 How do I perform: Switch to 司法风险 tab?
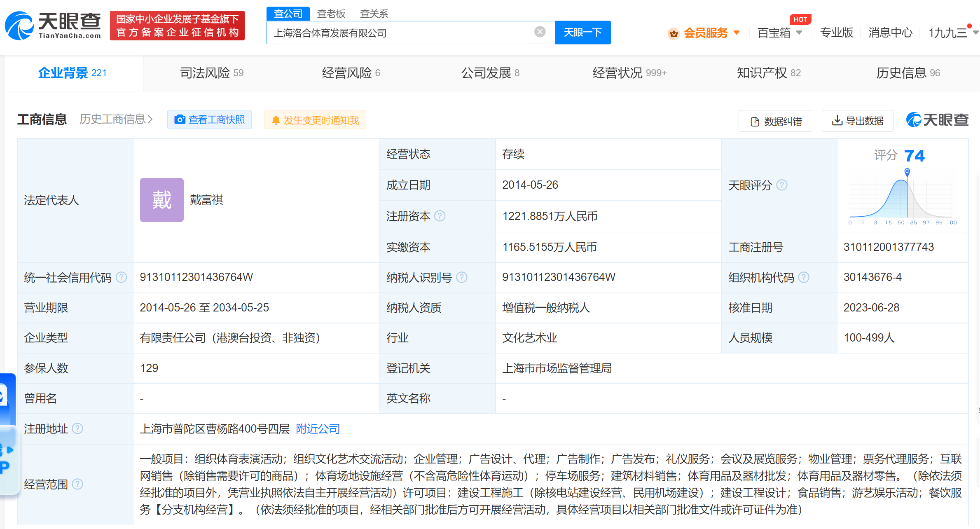pyautogui.click(x=212, y=73)
